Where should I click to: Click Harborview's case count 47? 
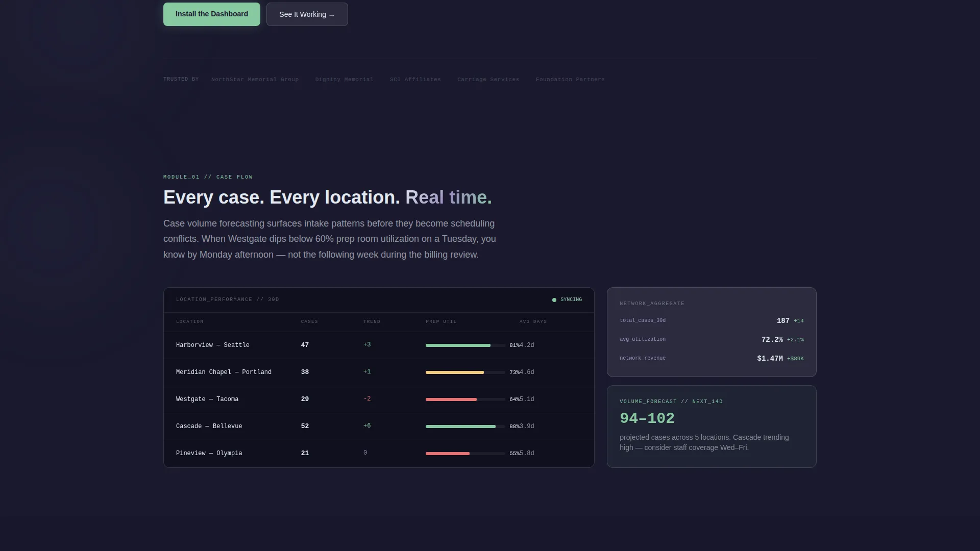click(x=305, y=345)
